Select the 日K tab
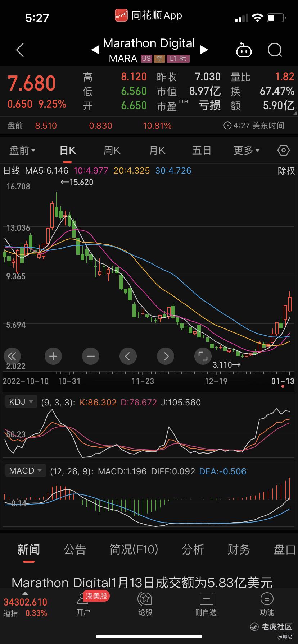Viewport: 298px width, 644px height. click(68, 150)
